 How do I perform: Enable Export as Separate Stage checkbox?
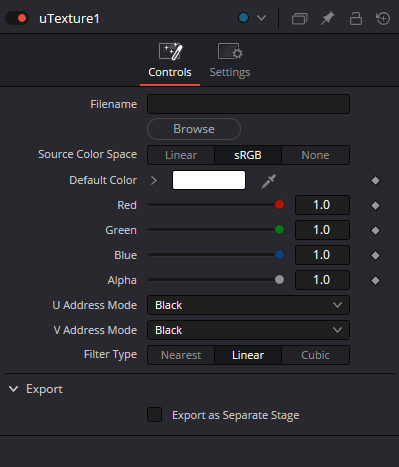click(x=155, y=415)
